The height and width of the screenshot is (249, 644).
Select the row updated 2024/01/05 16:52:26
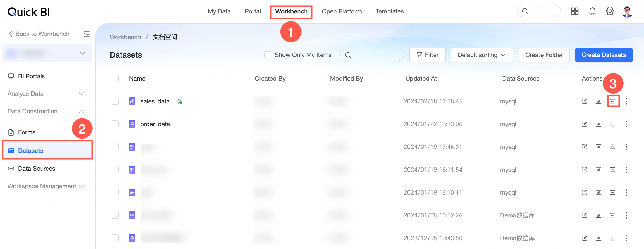coord(115,215)
